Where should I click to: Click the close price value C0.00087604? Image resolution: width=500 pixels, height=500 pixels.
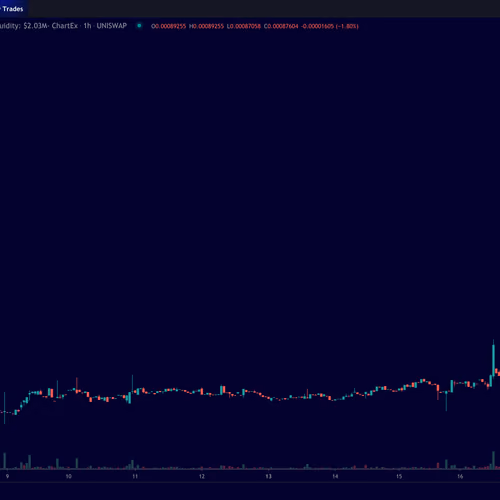(281, 26)
